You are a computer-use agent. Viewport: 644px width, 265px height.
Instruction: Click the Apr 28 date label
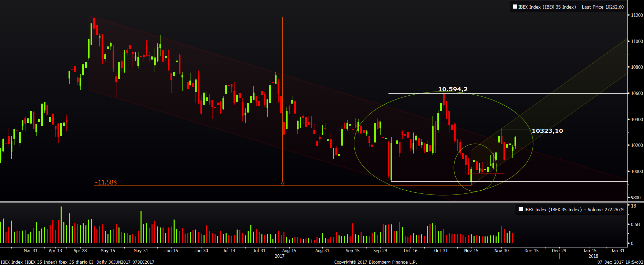[80, 251]
